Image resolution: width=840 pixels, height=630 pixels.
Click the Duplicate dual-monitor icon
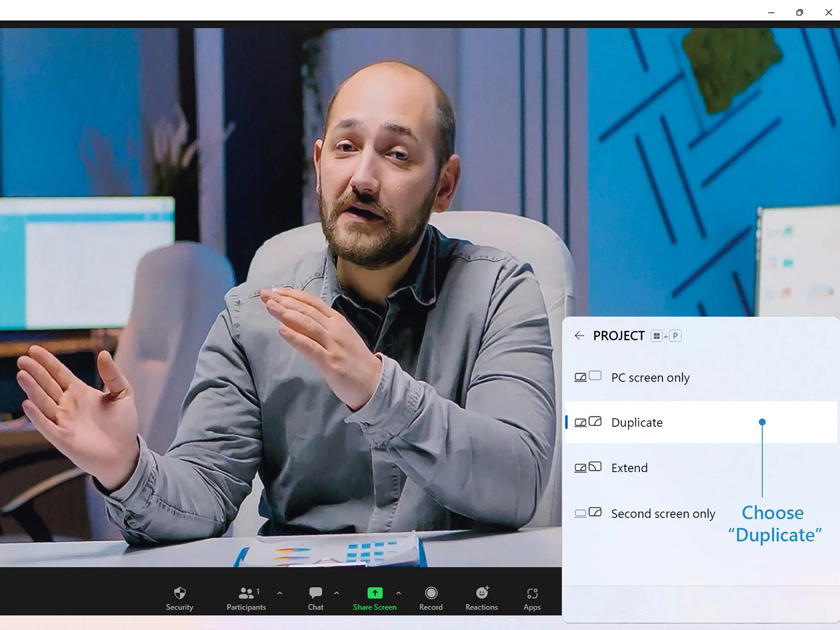(588, 422)
